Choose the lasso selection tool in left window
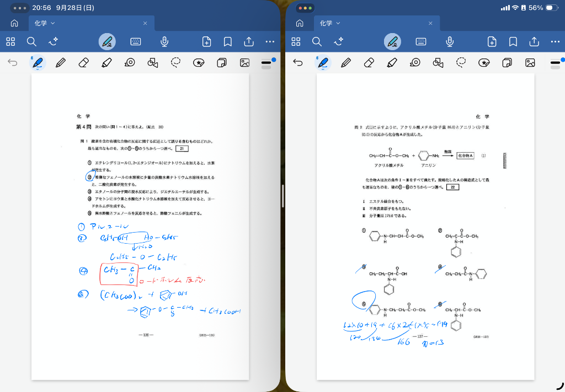Viewport: 565px width, 392px height. (175, 63)
